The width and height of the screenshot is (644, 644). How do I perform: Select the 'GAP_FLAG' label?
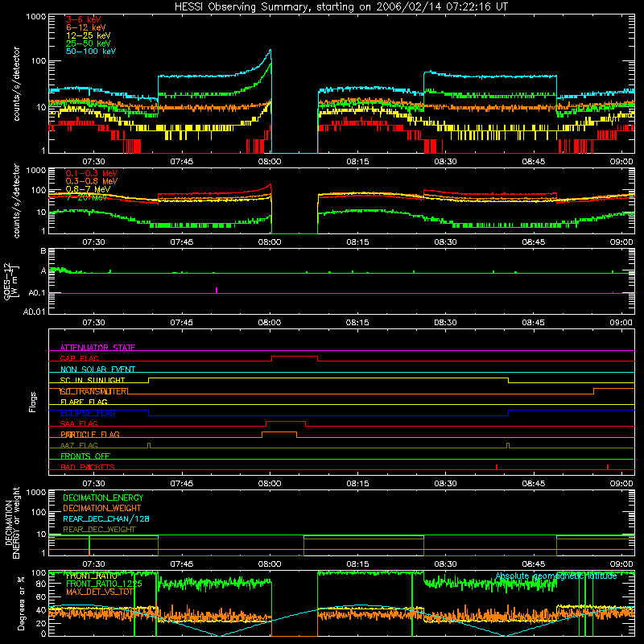(79, 358)
